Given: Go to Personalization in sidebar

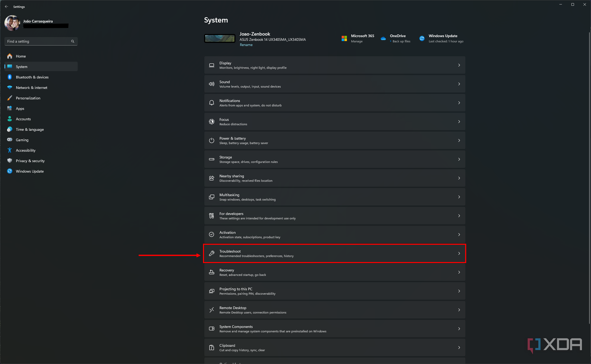Looking at the screenshot, I should [28, 98].
